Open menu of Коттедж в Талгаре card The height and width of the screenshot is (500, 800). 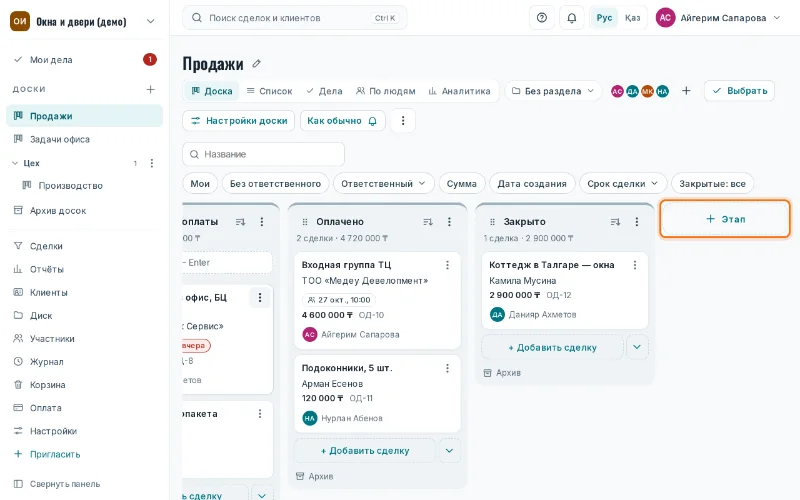(635, 265)
